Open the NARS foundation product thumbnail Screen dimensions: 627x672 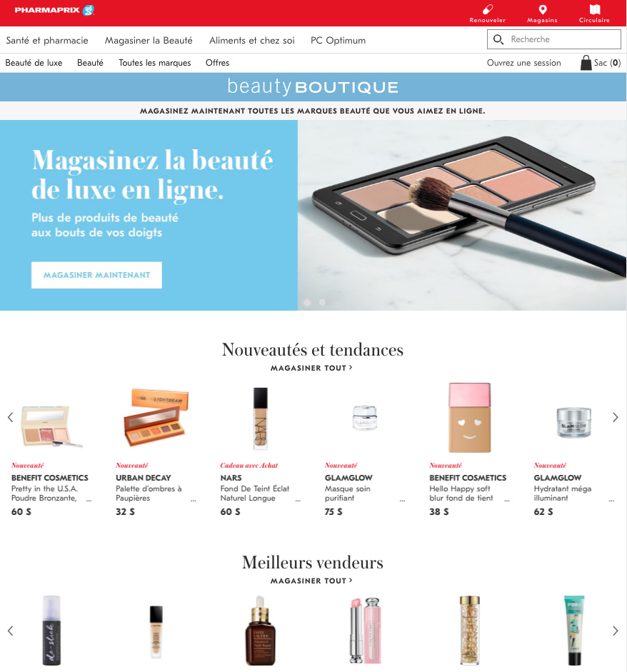[260, 418]
